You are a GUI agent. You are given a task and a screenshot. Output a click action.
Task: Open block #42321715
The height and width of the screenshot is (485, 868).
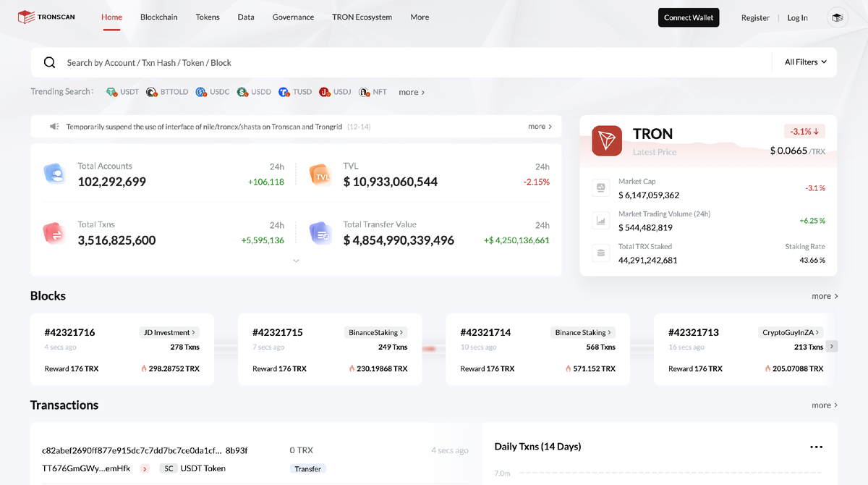click(277, 332)
